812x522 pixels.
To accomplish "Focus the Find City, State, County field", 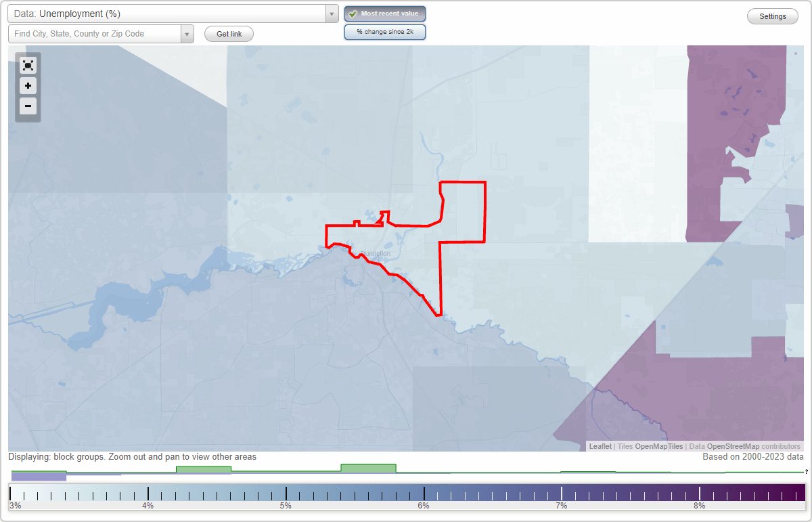I will pyautogui.click(x=95, y=34).
